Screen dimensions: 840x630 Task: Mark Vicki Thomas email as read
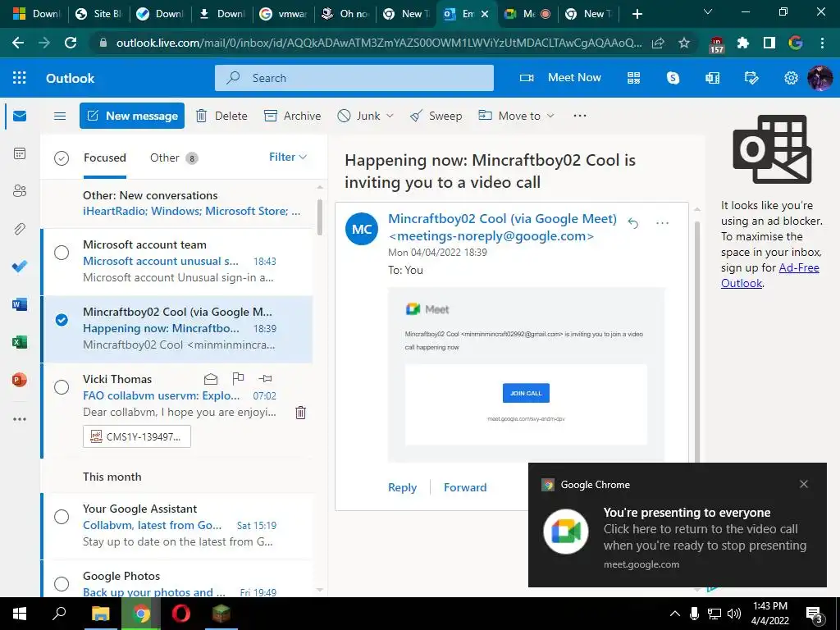[211, 379]
